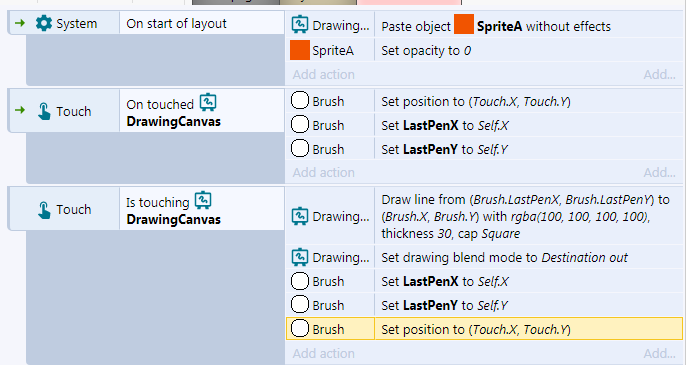Select DrawingCanvas icon in Set drawing blend mode row
The width and height of the screenshot is (686, 365).
pyautogui.click(x=300, y=257)
